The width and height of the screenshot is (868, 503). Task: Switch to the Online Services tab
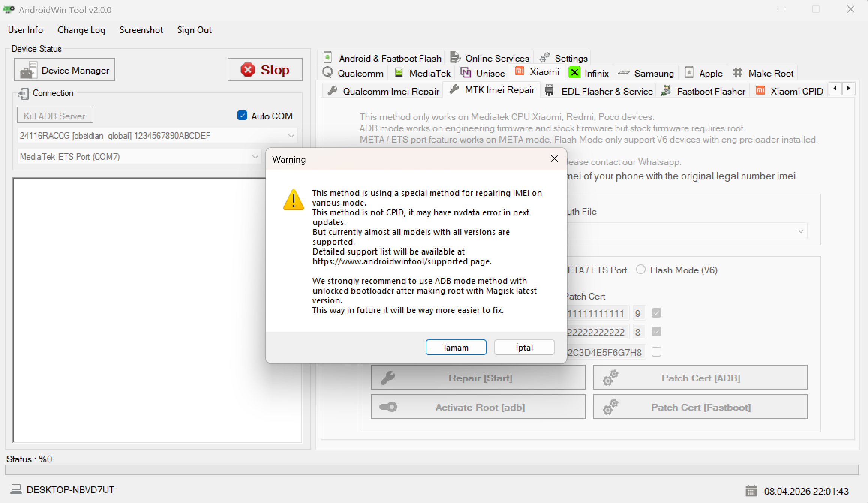click(x=490, y=57)
